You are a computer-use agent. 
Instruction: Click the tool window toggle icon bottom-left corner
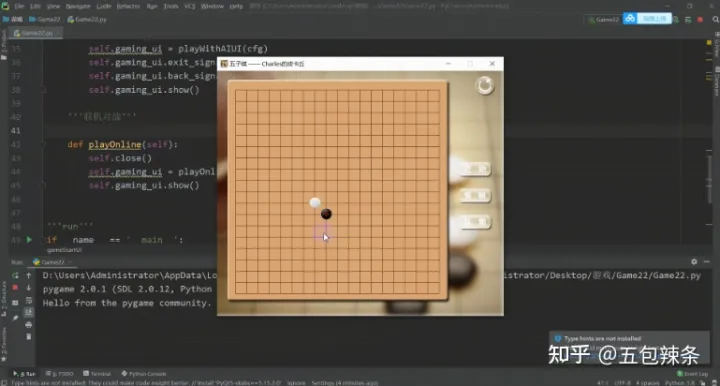click(x=4, y=382)
